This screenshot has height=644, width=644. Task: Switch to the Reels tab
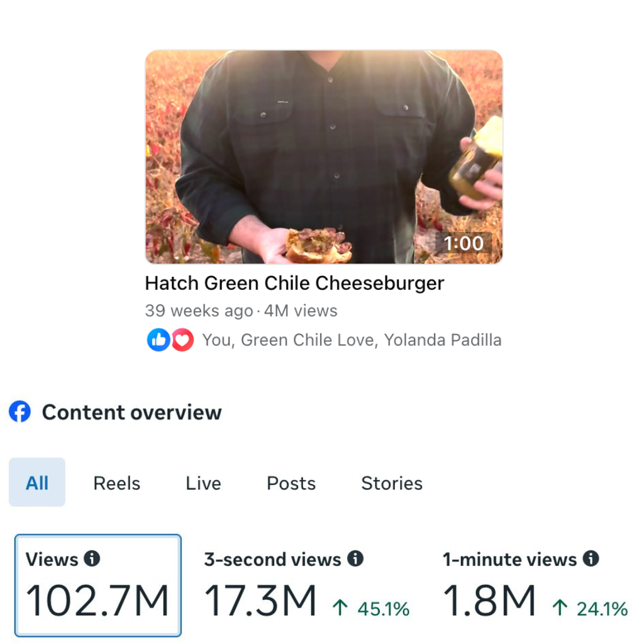click(116, 483)
